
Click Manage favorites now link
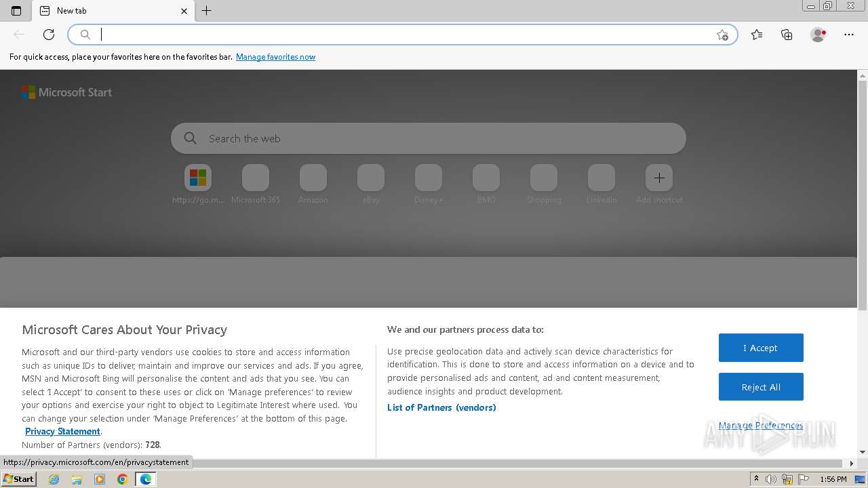275,57
